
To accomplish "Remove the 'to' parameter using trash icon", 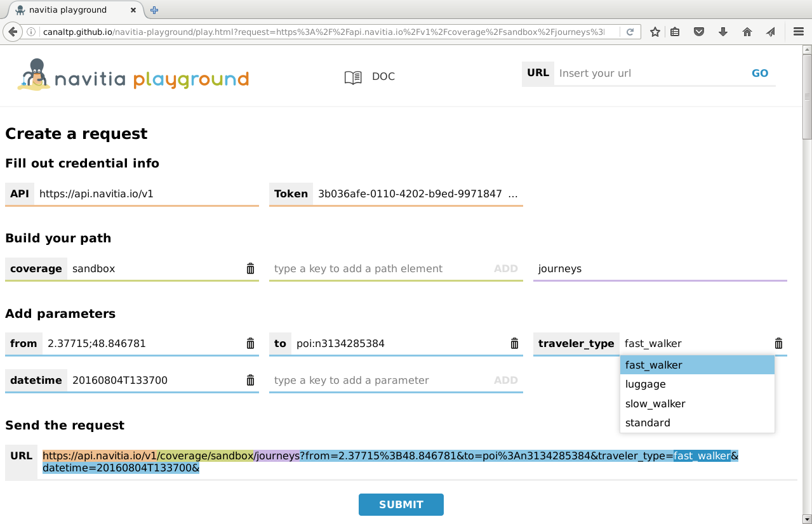I will point(514,343).
